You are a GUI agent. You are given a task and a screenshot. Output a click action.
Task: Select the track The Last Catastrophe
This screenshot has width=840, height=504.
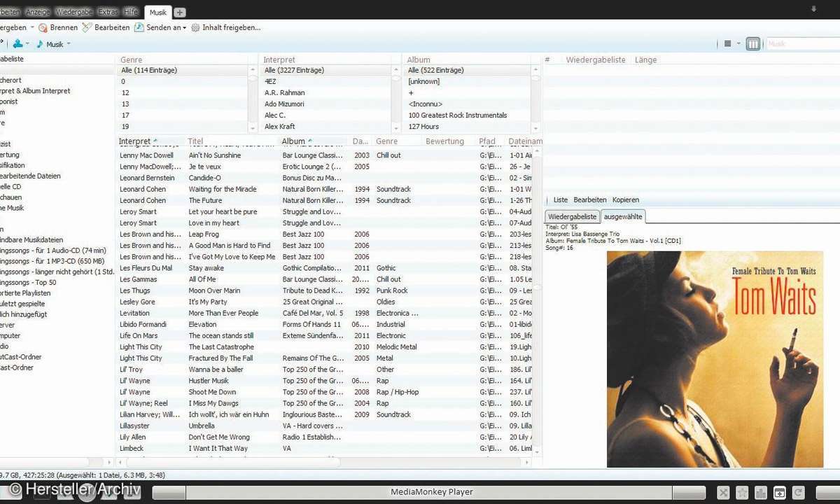(221, 346)
